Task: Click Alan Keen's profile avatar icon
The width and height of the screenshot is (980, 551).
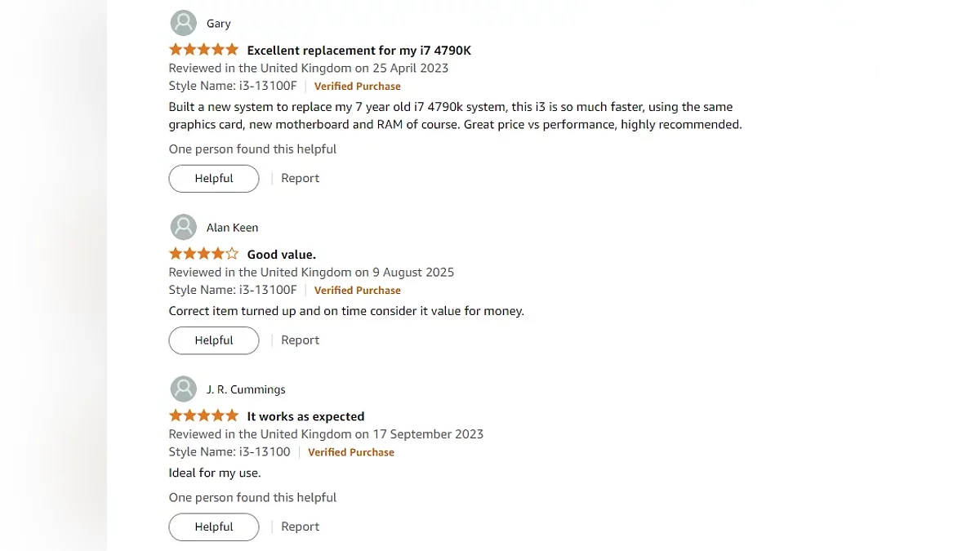Action: pyautogui.click(x=183, y=227)
